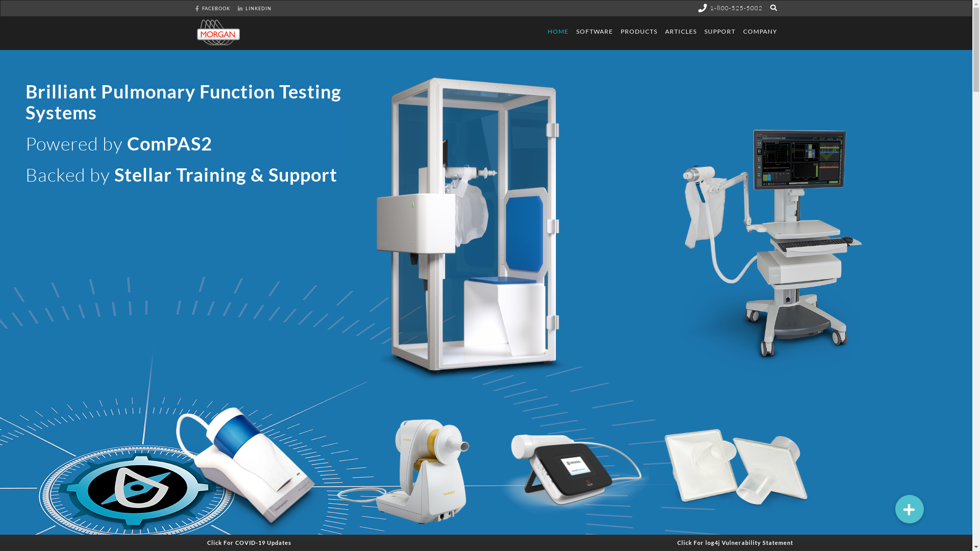Open the search magnifier icon
The image size is (980, 551).
tap(773, 8)
